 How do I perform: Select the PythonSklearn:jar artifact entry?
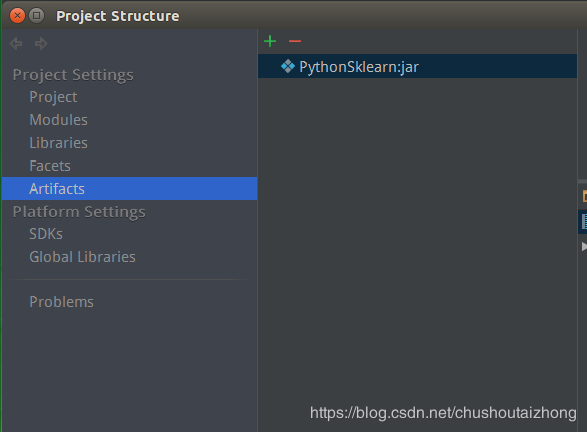417,66
